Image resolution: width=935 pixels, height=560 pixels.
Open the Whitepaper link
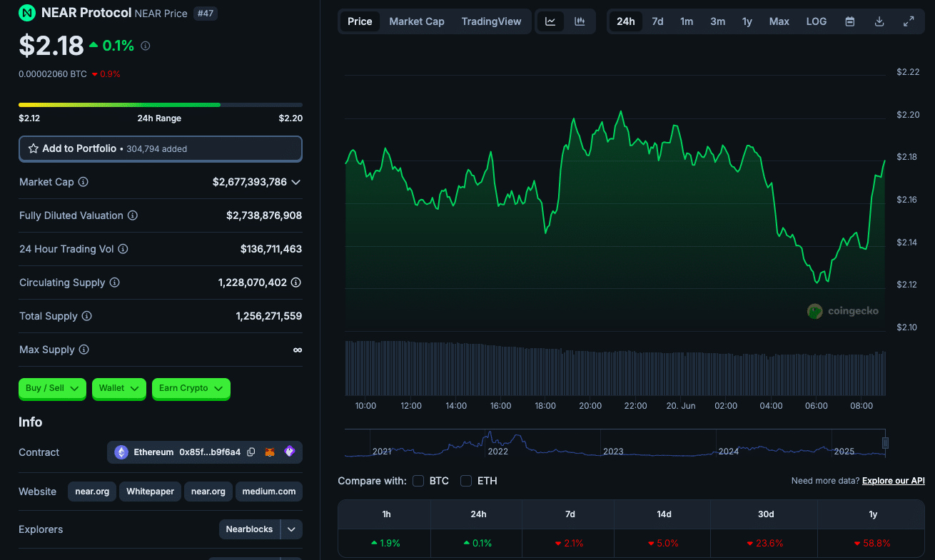150,492
